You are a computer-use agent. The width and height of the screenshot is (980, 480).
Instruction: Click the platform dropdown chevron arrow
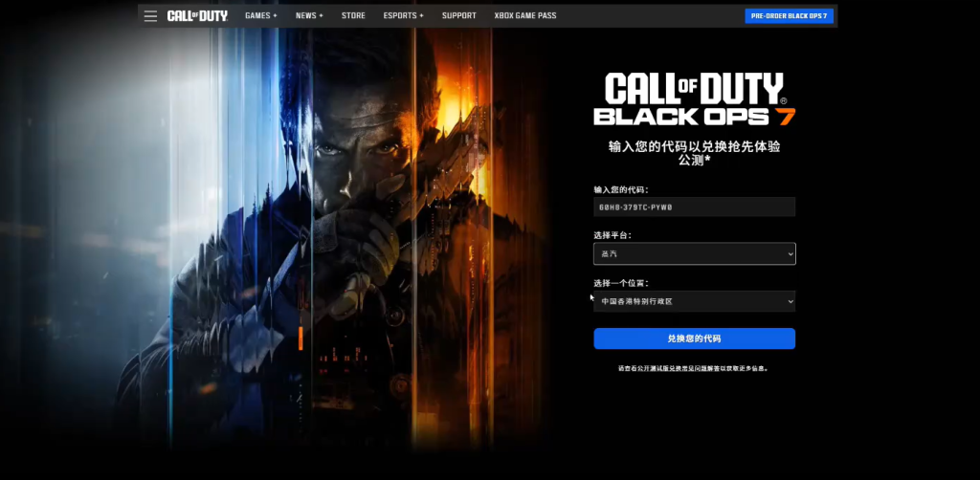point(790,254)
